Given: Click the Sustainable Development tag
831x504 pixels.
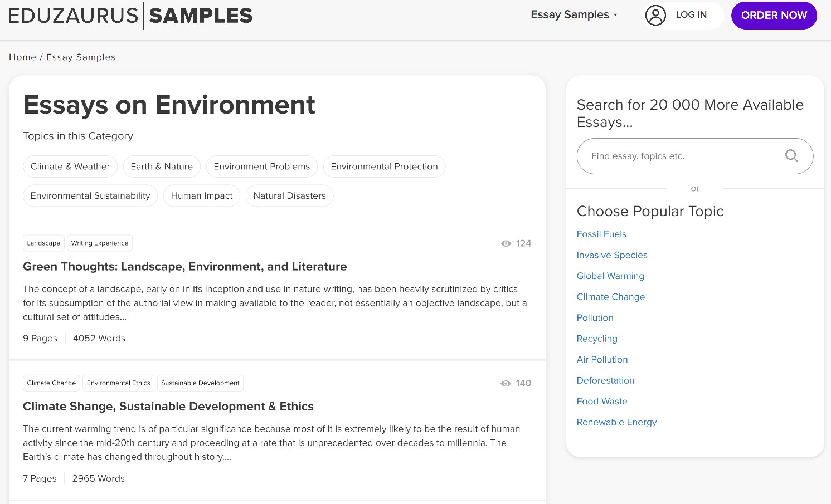Looking at the screenshot, I should [200, 383].
